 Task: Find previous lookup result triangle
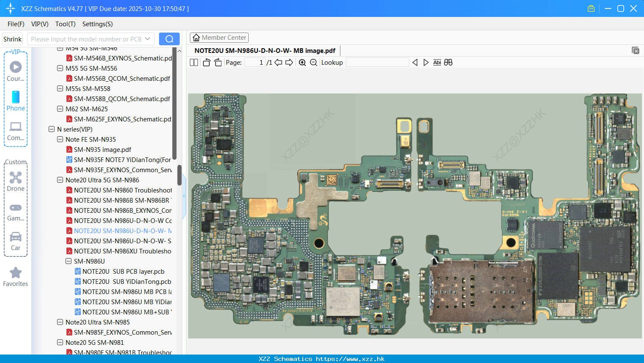point(415,63)
